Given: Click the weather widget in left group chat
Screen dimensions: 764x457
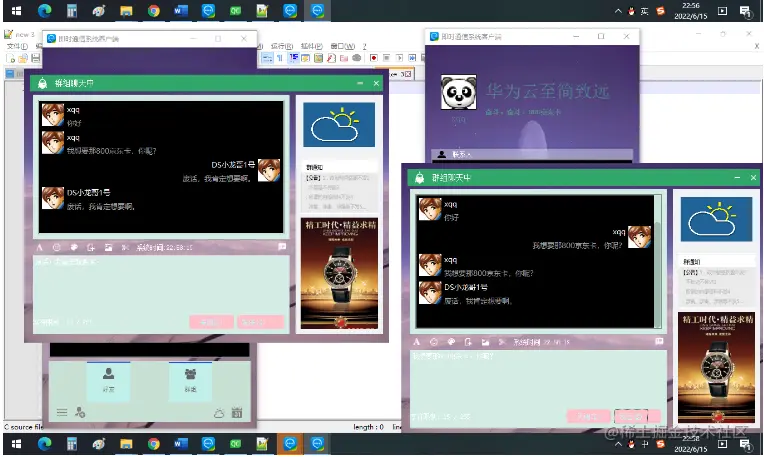Looking at the screenshot, I should pos(339,125).
